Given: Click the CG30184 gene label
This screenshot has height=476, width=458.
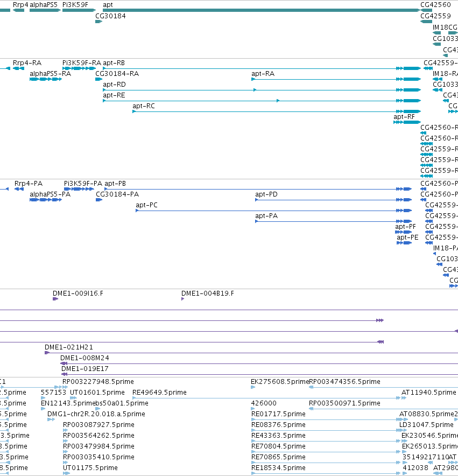Looking at the screenshot, I should click(x=110, y=16).
